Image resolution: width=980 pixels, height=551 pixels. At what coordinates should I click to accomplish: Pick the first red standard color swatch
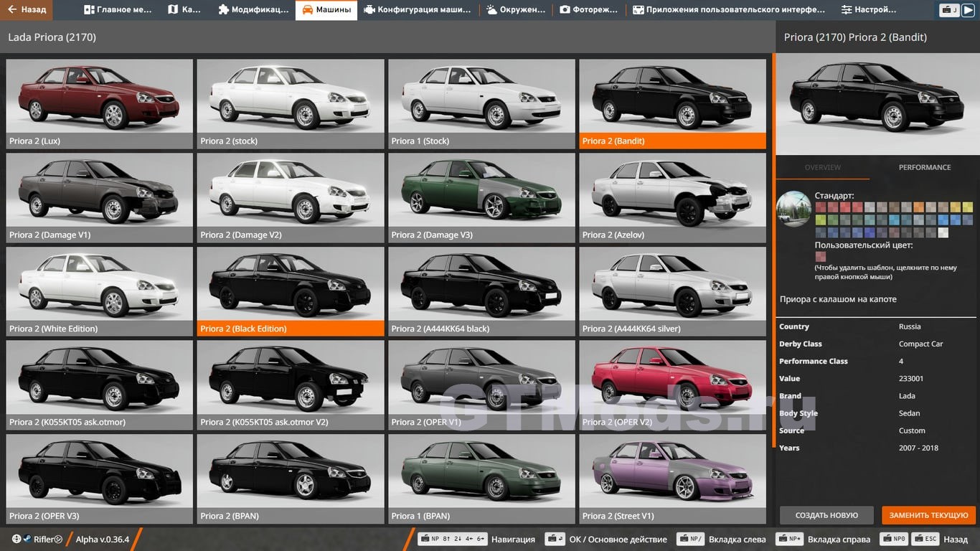click(x=821, y=207)
